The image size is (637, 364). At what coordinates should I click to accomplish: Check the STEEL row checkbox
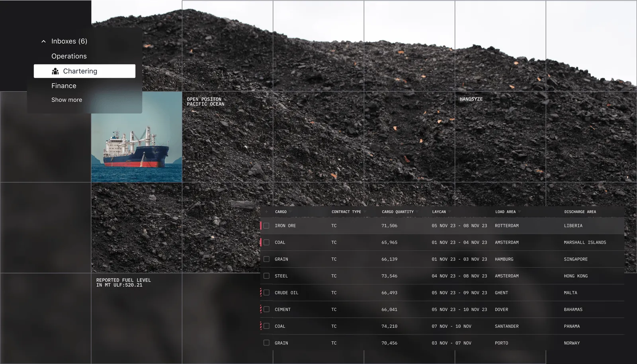[x=266, y=276]
